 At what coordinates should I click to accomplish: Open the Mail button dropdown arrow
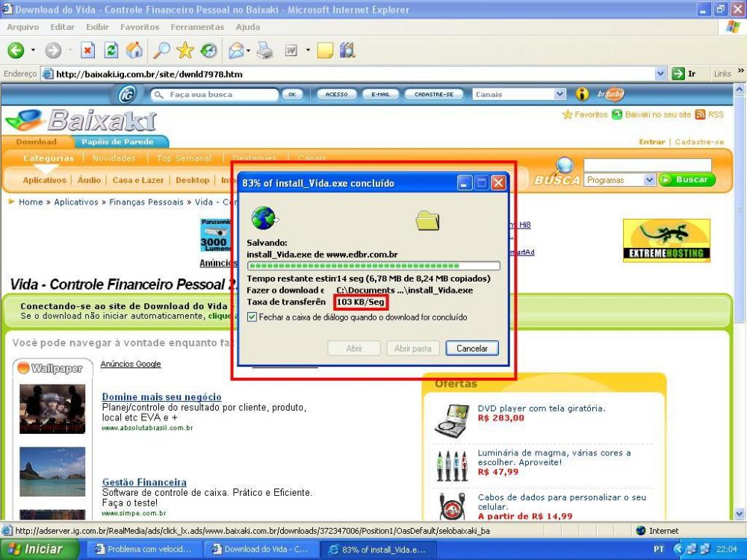(248, 50)
